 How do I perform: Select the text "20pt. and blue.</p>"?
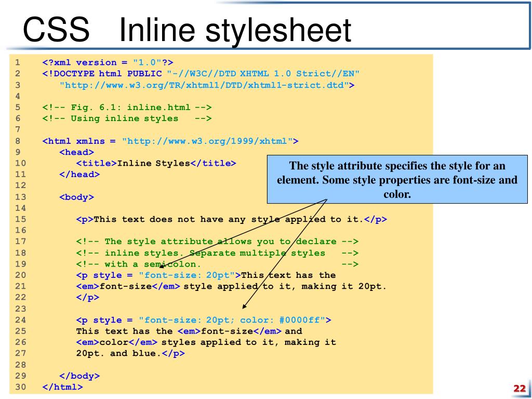point(130,353)
